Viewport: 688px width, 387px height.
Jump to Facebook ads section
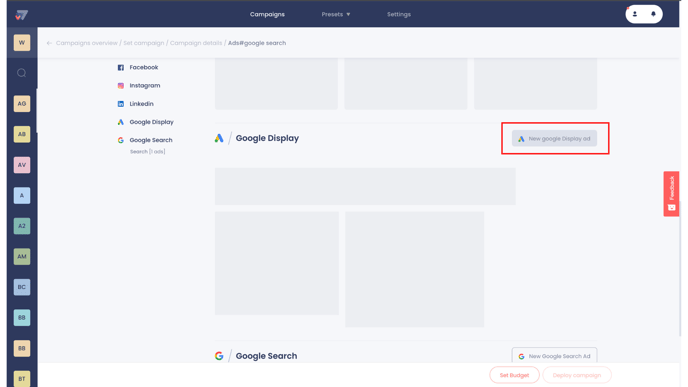coord(143,67)
